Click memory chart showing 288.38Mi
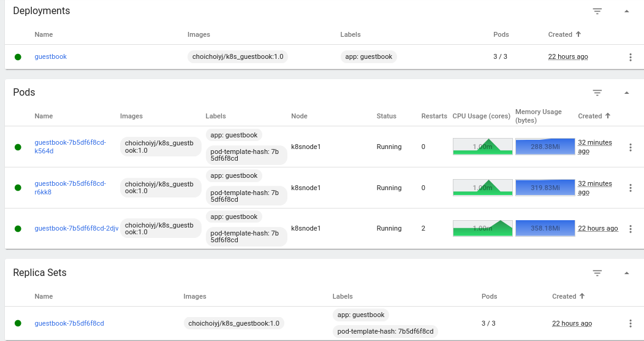Viewport: 644px width, 341px height. [x=545, y=147]
